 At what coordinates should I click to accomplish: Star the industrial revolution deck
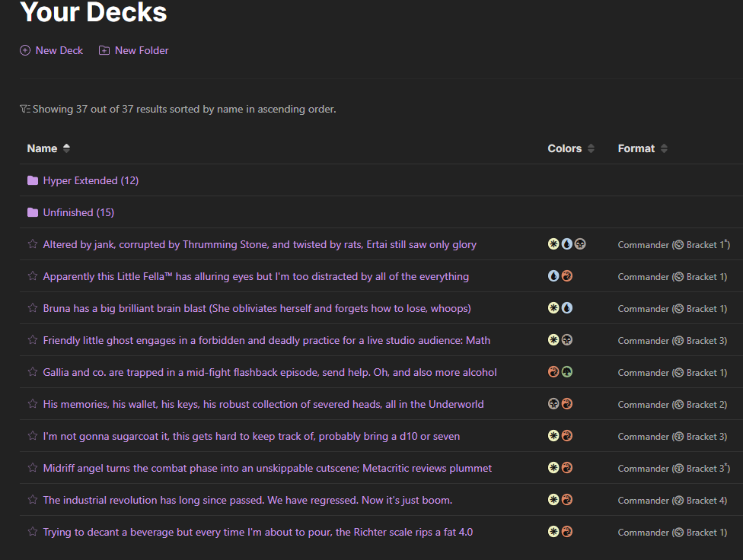(x=33, y=500)
